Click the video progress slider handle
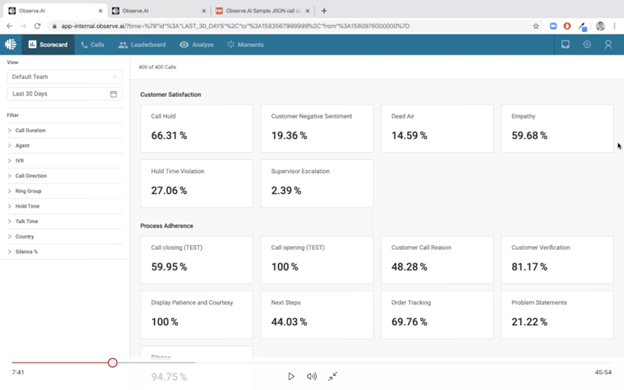Image resolution: width=624 pixels, height=390 pixels. (113, 363)
